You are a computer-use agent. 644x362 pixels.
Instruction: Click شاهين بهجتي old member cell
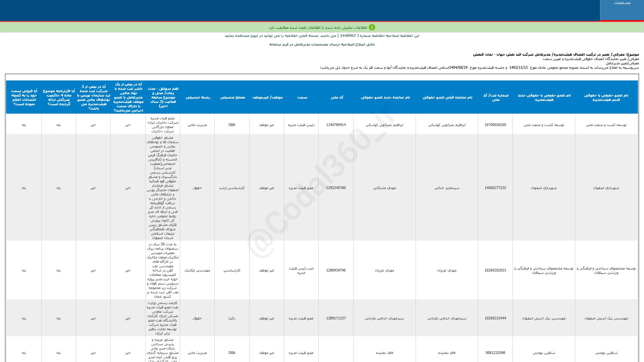pyautogui.click(x=606, y=353)
